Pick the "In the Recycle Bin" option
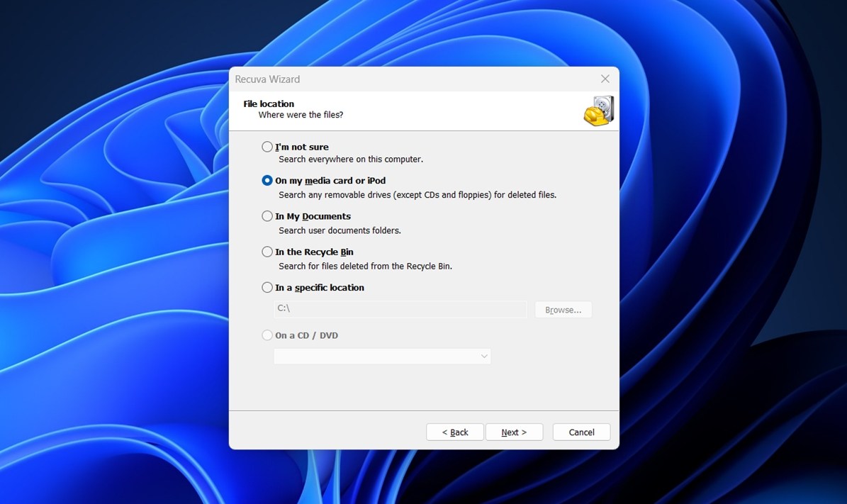847x504 pixels. coord(267,252)
